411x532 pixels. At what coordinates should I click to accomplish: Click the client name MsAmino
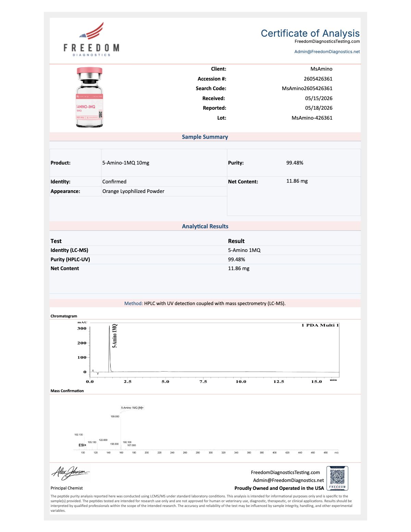[x=322, y=69]
